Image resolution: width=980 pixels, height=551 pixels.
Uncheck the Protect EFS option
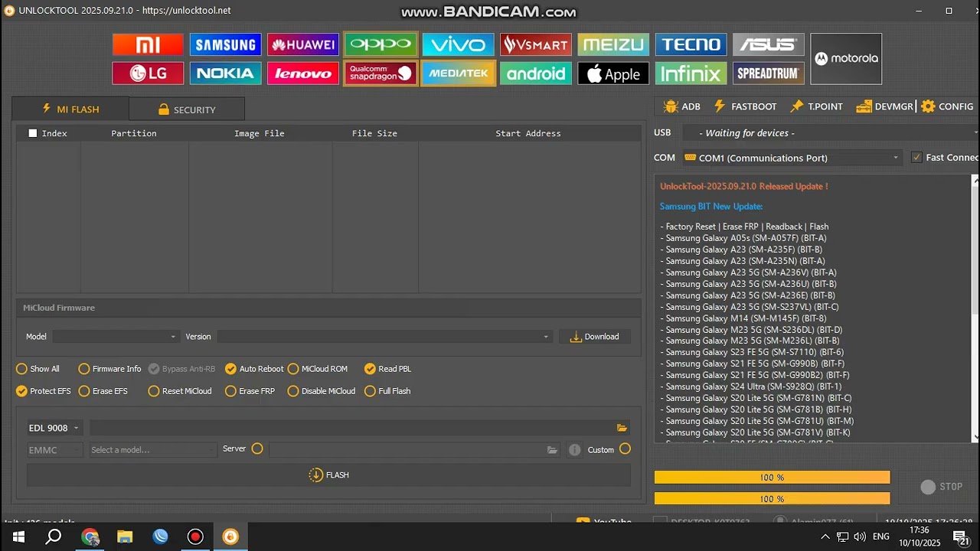(44, 391)
